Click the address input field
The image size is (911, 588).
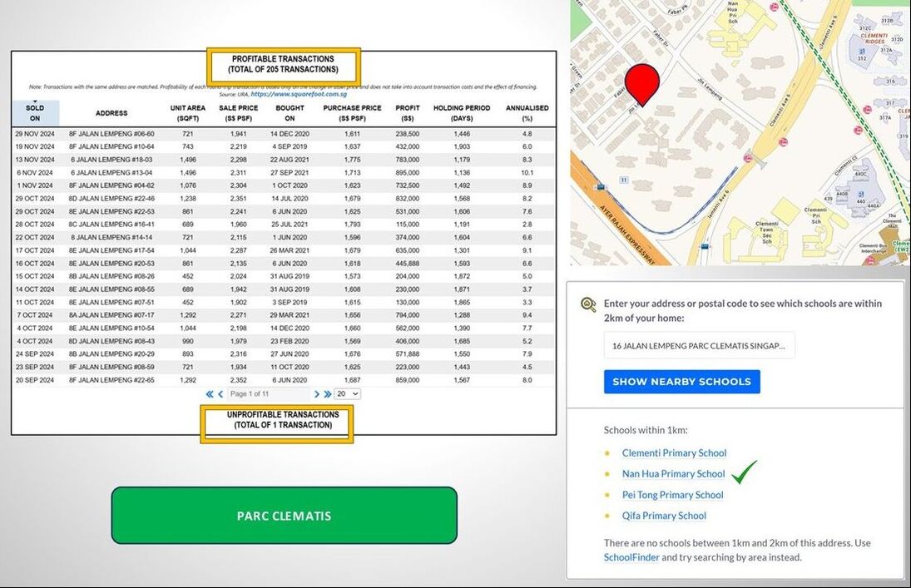pos(699,346)
